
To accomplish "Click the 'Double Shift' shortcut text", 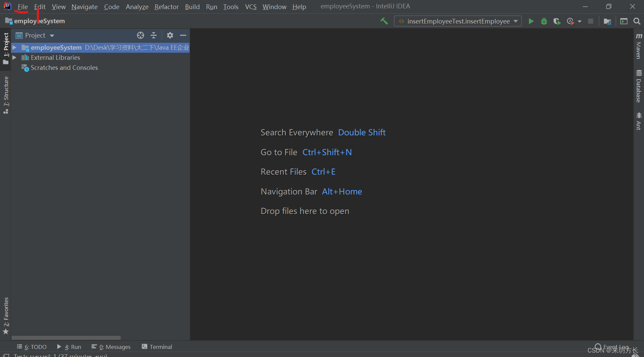I will coord(362,132).
